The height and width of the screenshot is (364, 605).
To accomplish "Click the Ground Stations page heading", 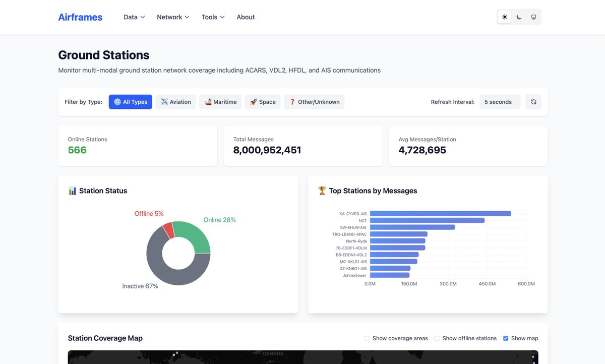I will pos(104,55).
